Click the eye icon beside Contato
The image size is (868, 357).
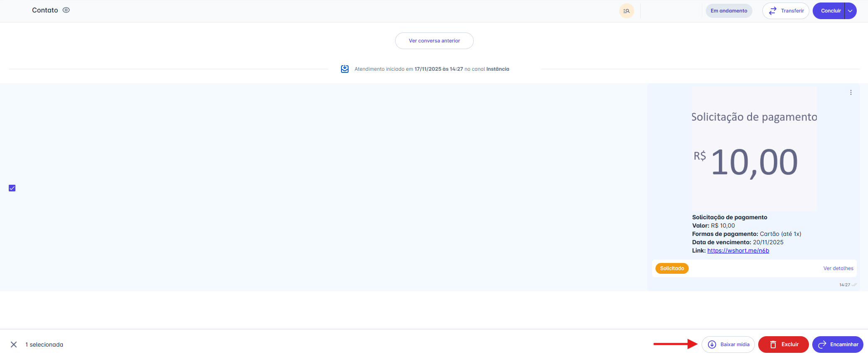coord(66,10)
